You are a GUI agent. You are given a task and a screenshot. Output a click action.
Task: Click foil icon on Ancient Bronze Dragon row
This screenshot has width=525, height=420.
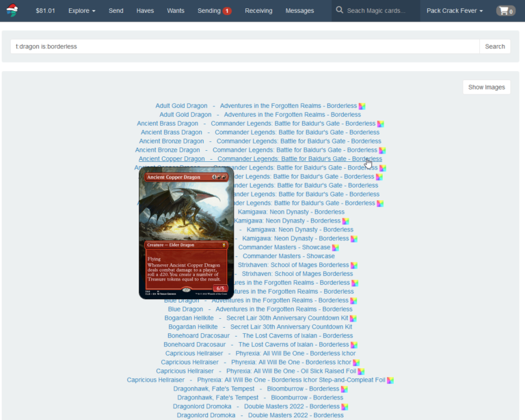[382, 150]
